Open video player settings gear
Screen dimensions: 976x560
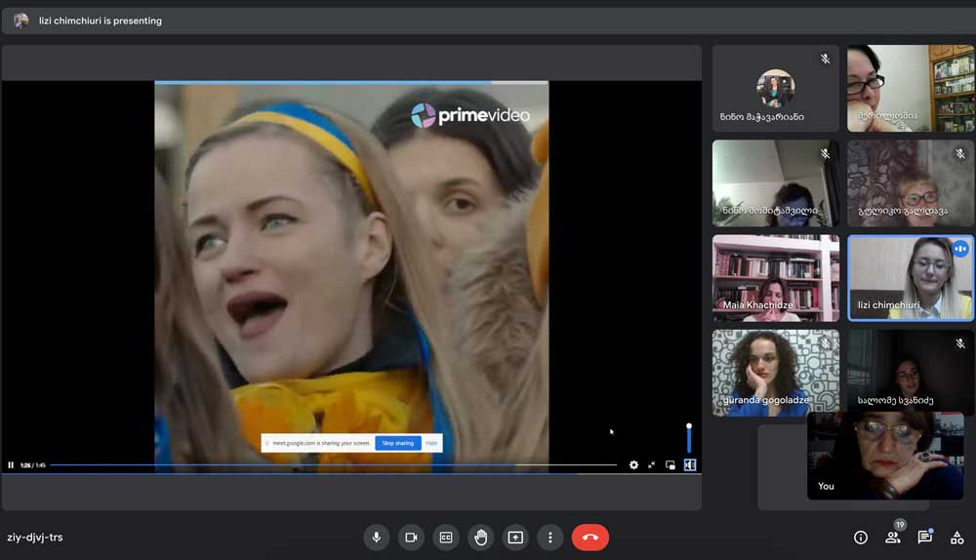[633, 465]
